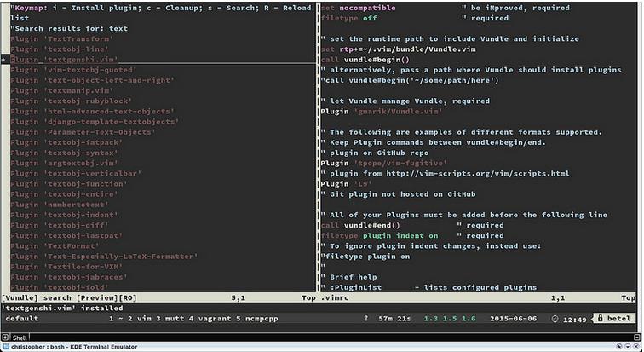This screenshot has width=644, height=352.
Task: Click Plugin 'Parameter-Text-Objects' line
Action: pyautogui.click(x=83, y=132)
